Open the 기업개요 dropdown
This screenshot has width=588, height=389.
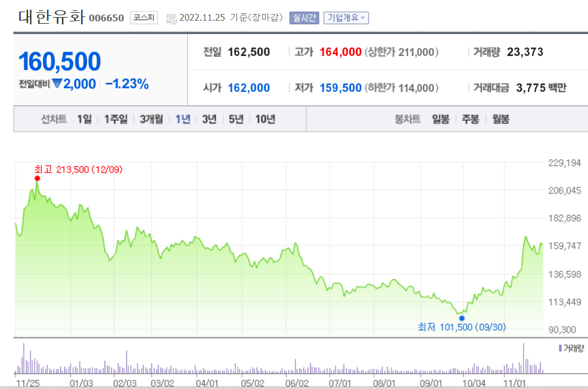click(x=346, y=18)
